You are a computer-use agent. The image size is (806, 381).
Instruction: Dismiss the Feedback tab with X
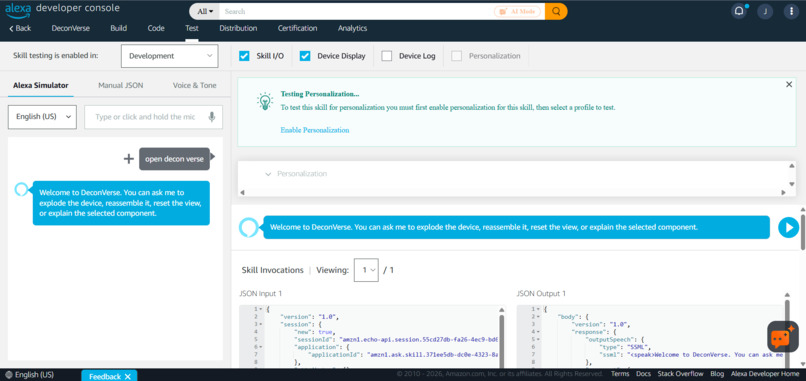(128, 376)
